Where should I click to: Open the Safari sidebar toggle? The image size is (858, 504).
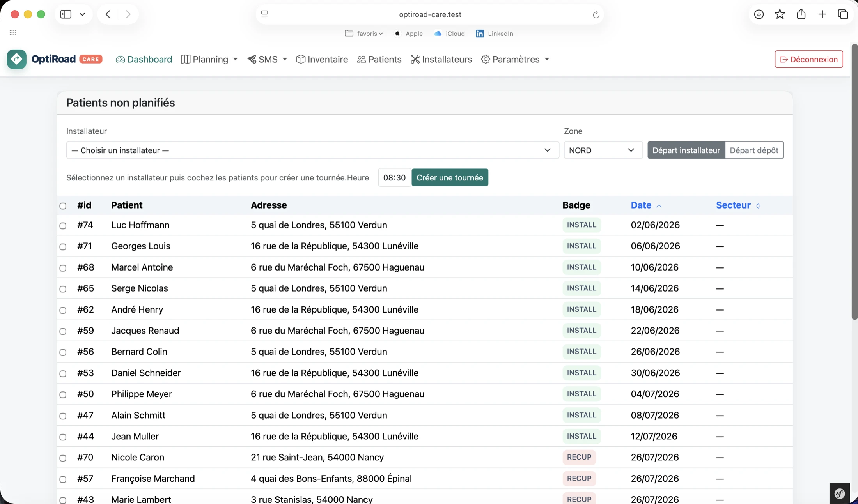(x=66, y=14)
